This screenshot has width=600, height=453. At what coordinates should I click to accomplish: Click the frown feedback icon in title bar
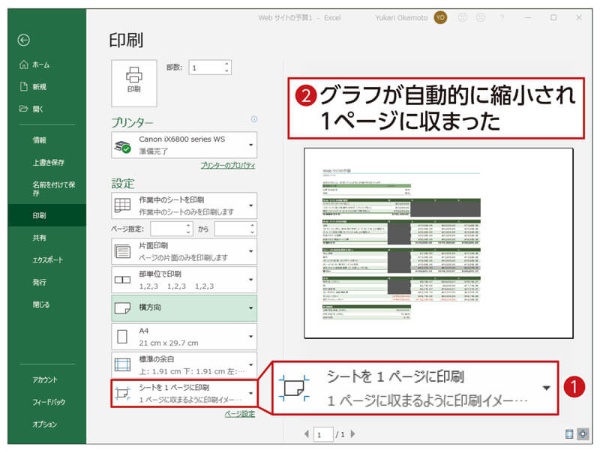coord(481,18)
